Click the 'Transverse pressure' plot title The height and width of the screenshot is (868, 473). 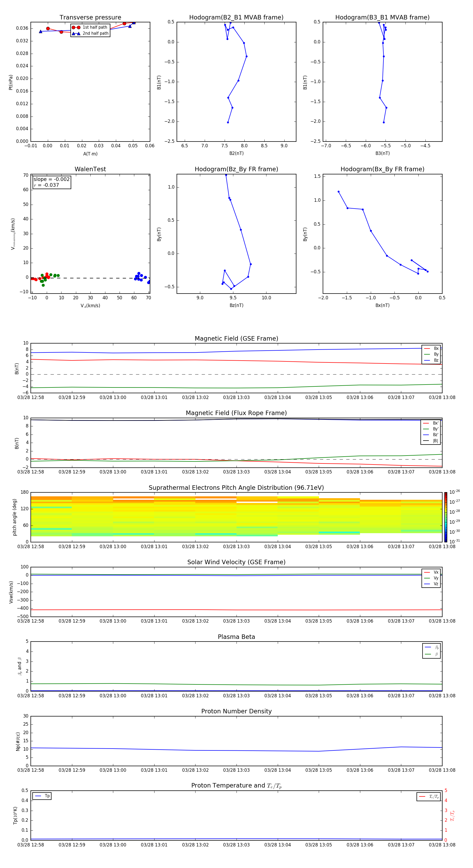click(x=90, y=18)
